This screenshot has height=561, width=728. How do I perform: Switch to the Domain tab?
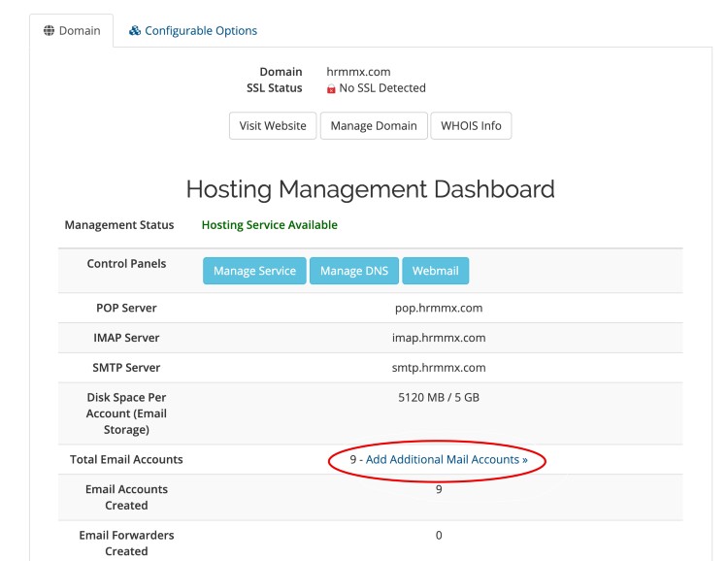72,31
